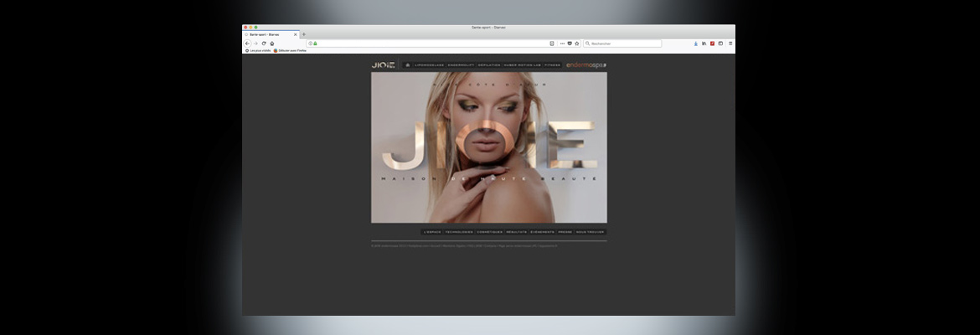Click inside the Rechercher search field

(x=624, y=44)
